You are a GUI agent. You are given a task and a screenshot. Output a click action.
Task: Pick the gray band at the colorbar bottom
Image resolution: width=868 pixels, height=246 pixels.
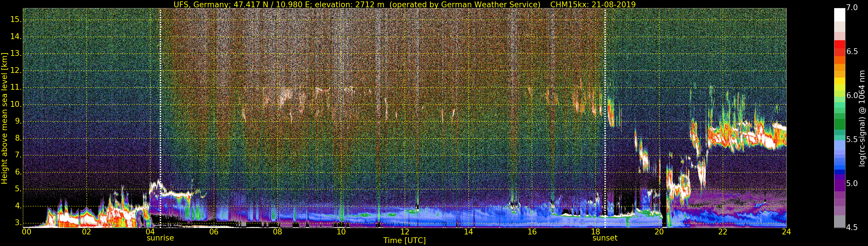pos(839,221)
